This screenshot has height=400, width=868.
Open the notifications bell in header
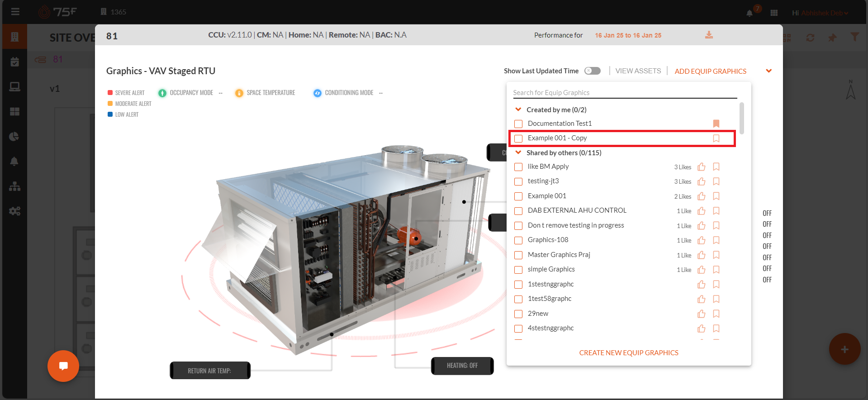(x=749, y=13)
